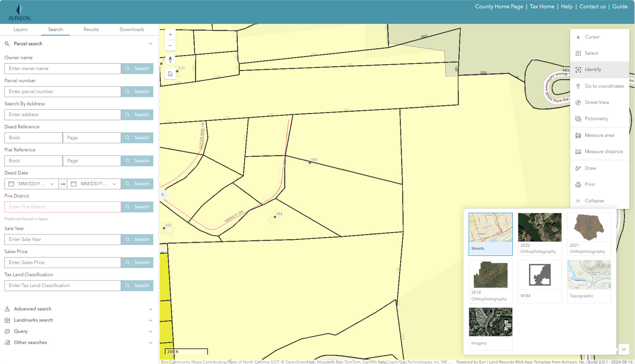Open the Downloads tab
The image size is (635, 364).
pos(132,29)
